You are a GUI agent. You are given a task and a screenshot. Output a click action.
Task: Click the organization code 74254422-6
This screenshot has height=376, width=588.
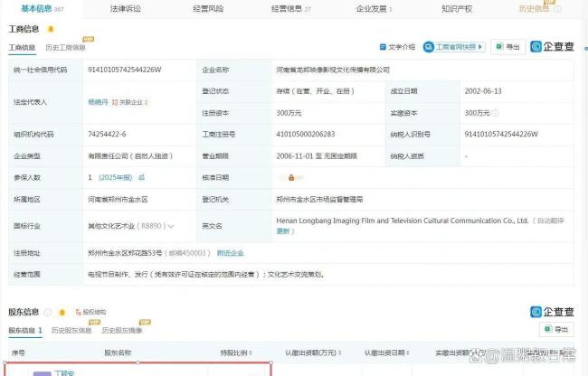[x=107, y=135]
